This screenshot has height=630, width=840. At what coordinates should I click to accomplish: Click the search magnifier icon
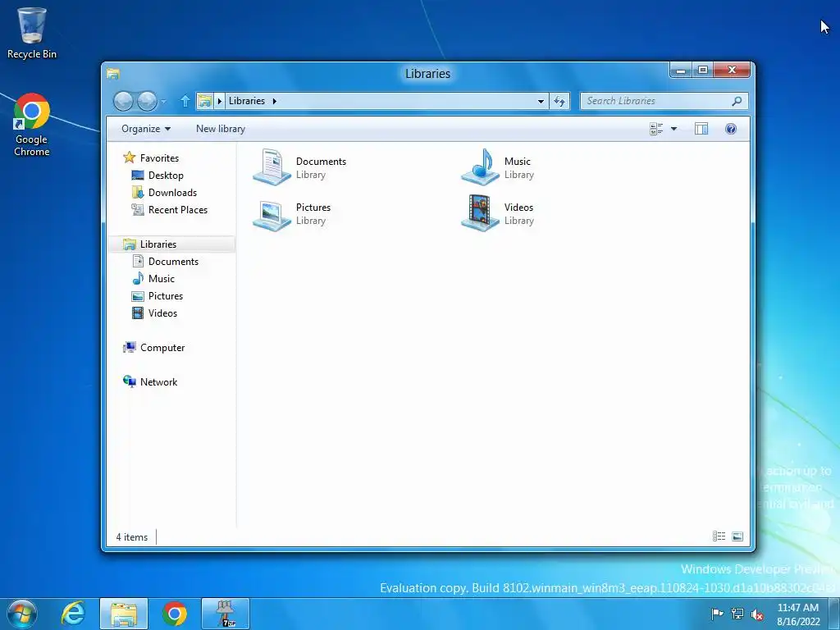pos(737,101)
